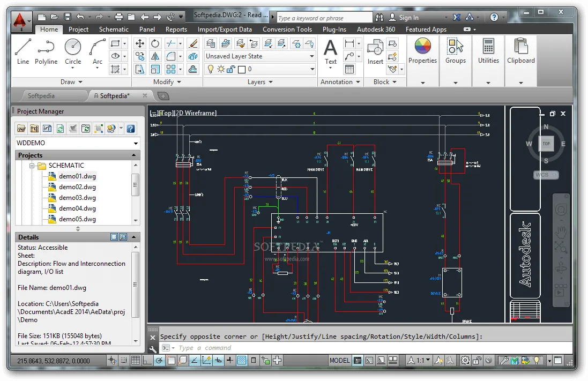Switch to the Schematic ribbon tab
The width and height of the screenshot is (588, 381).
click(114, 29)
